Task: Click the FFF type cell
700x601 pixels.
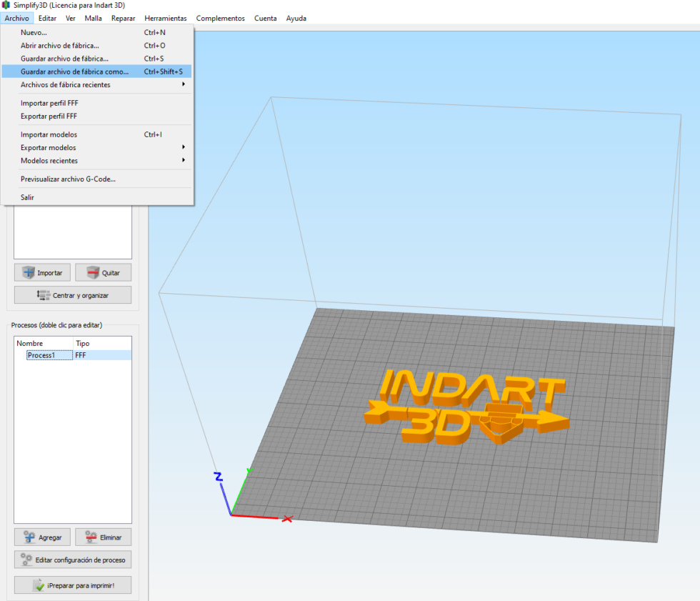Action: point(80,355)
